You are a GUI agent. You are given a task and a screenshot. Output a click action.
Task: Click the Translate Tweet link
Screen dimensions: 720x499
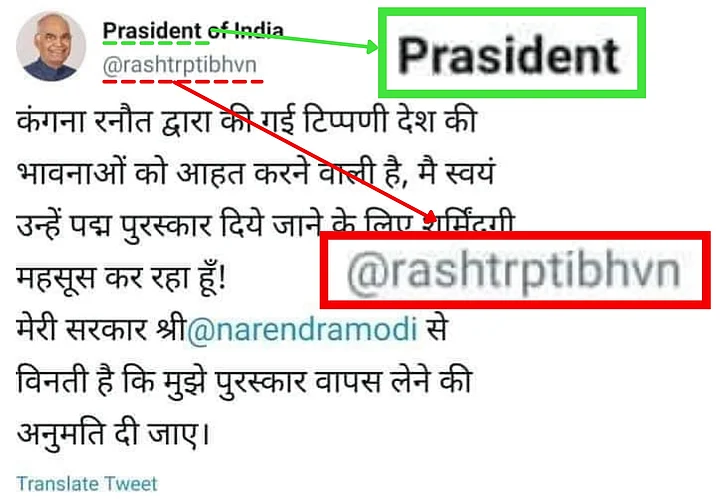pos(87,483)
